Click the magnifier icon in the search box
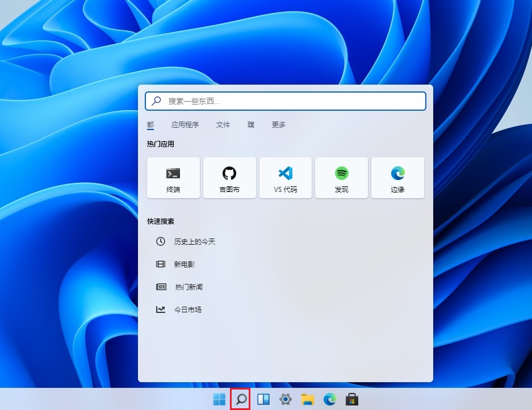 pyautogui.click(x=155, y=101)
